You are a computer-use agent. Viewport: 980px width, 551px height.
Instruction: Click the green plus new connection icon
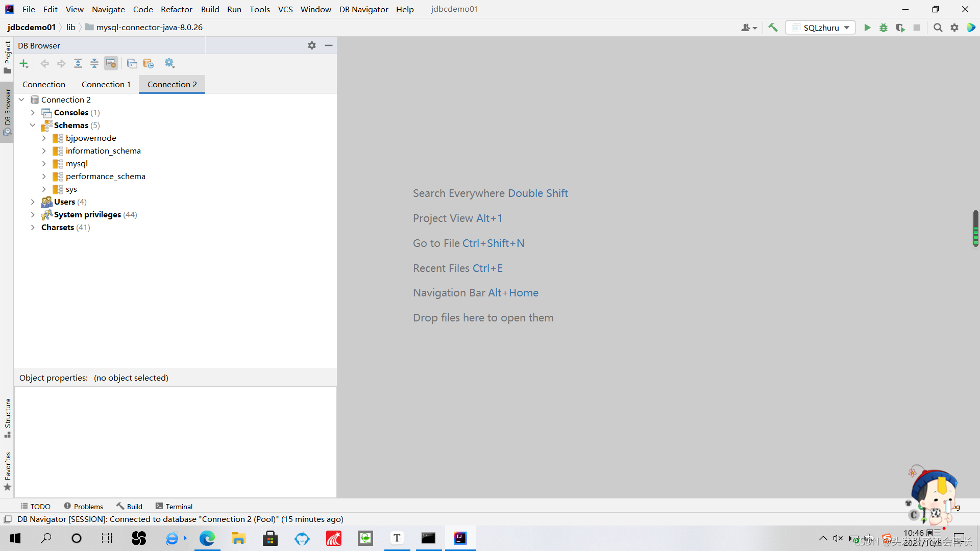tap(24, 63)
